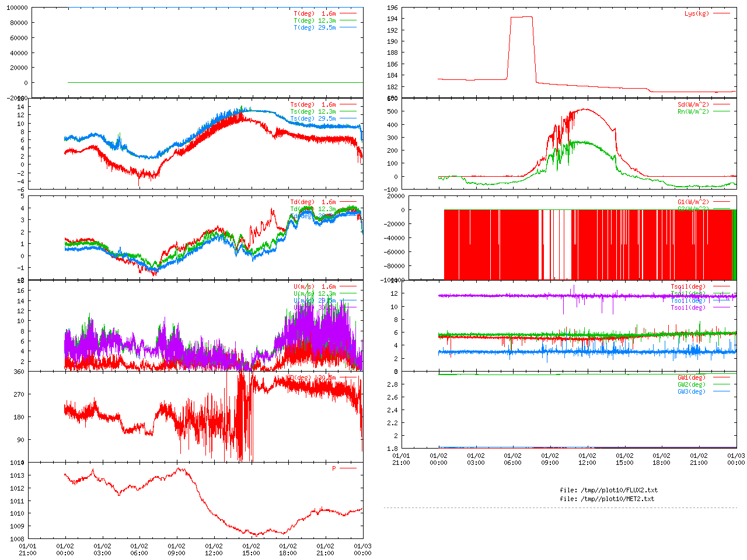Click the 'T(deg) 1.6m' legend label

pyautogui.click(x=315, y=13)
